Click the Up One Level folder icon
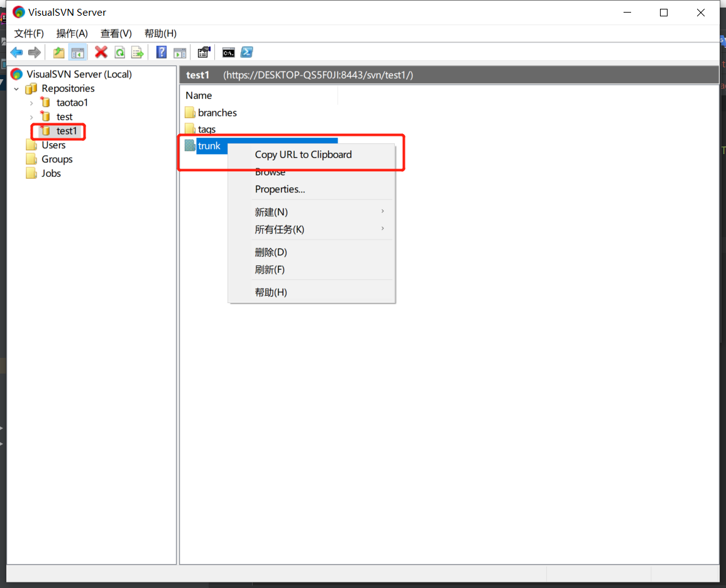726x588 pixels. (59, 52)
